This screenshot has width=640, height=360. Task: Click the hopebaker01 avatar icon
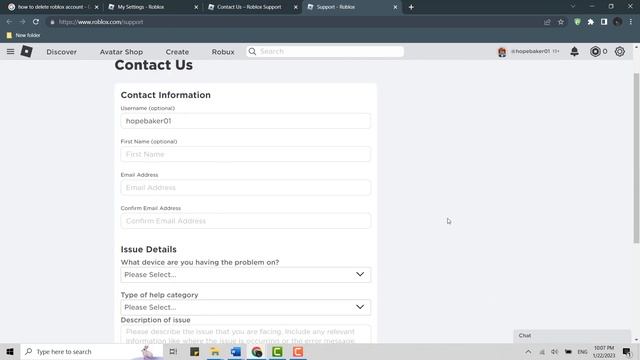(502, 52)
